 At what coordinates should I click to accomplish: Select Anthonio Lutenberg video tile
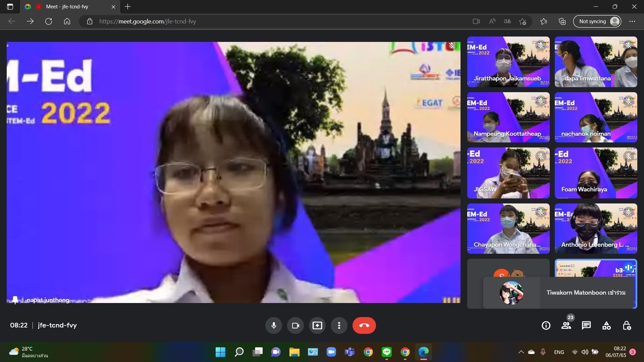point(596,229)
